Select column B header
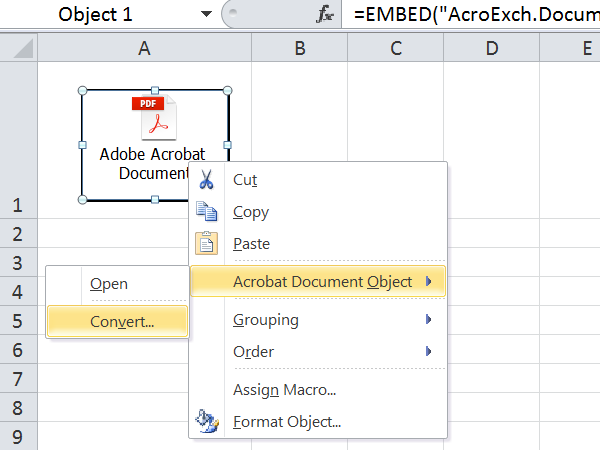 [299, 48]
